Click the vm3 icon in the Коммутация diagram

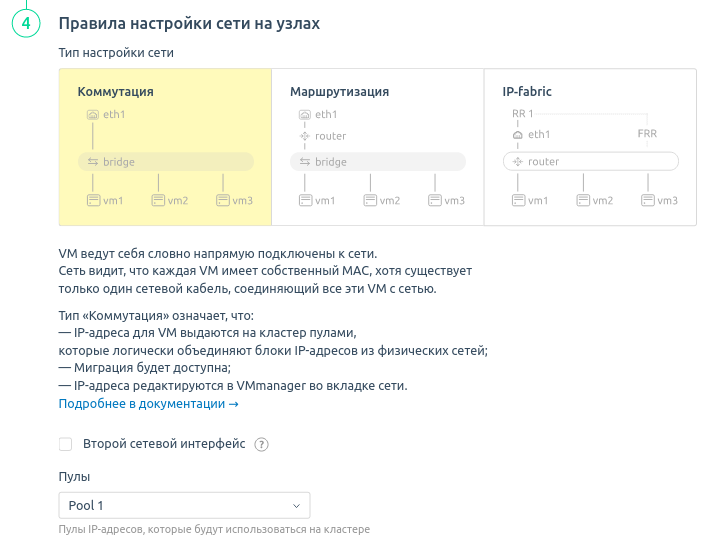(222, 201)
